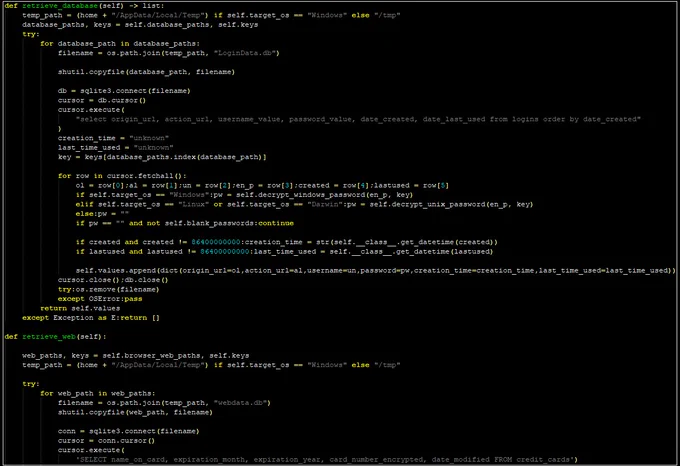Image resolution: width=680 pixels, height=466 pixels.
Task: Click 'self.decrypt_unix_password(en_p, key)' call
Action: click(451, 205)
